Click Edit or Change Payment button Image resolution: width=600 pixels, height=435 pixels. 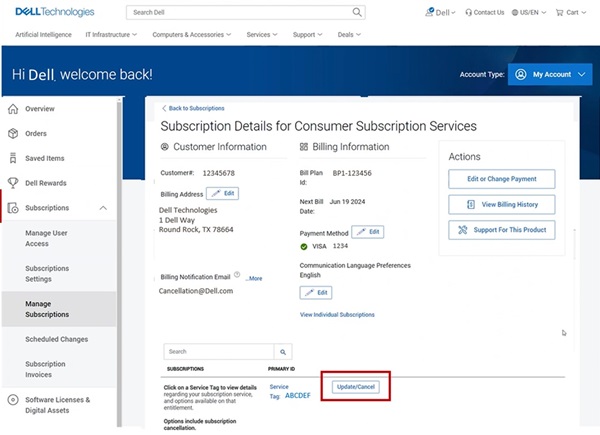pyautogui.click(x=501, y=179)
